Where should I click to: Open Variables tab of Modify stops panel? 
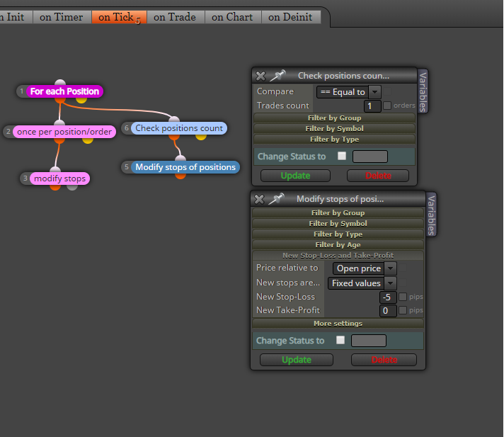pyautogui.click(x=431, y=215)
